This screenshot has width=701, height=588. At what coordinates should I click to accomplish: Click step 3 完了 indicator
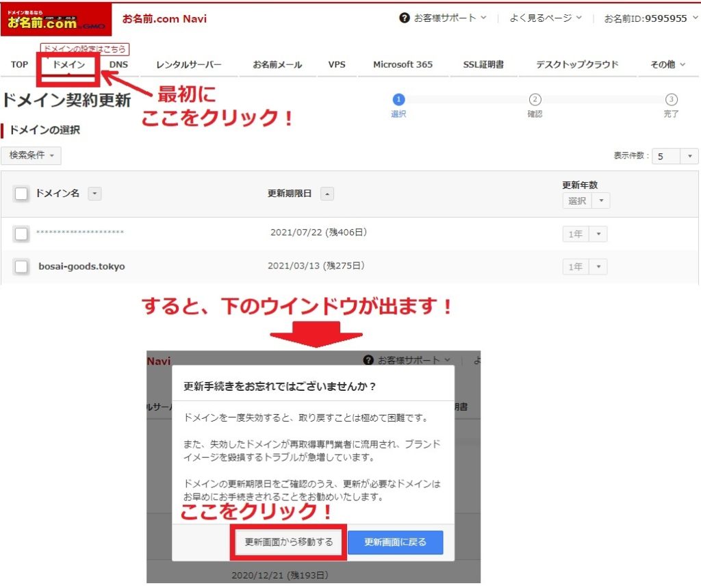671,105
